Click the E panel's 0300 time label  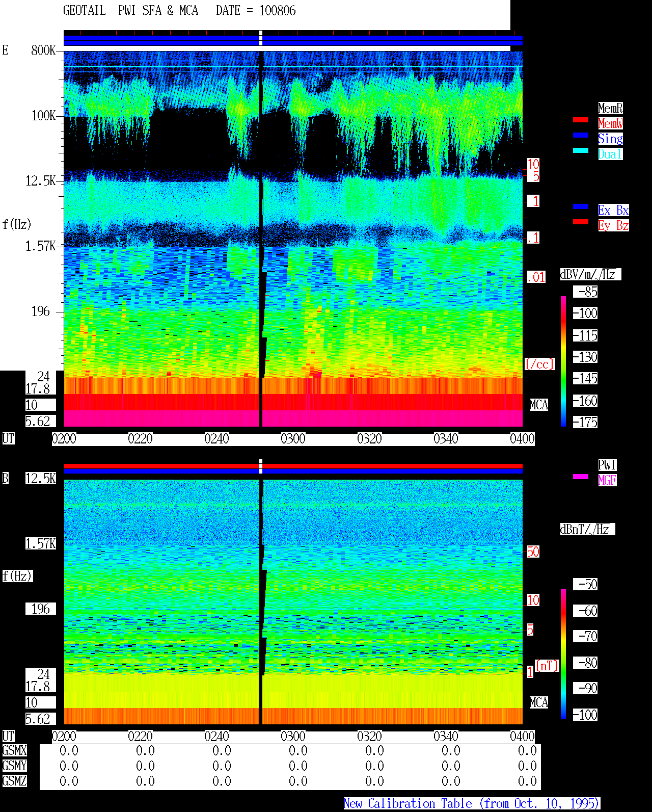point(293,438)
